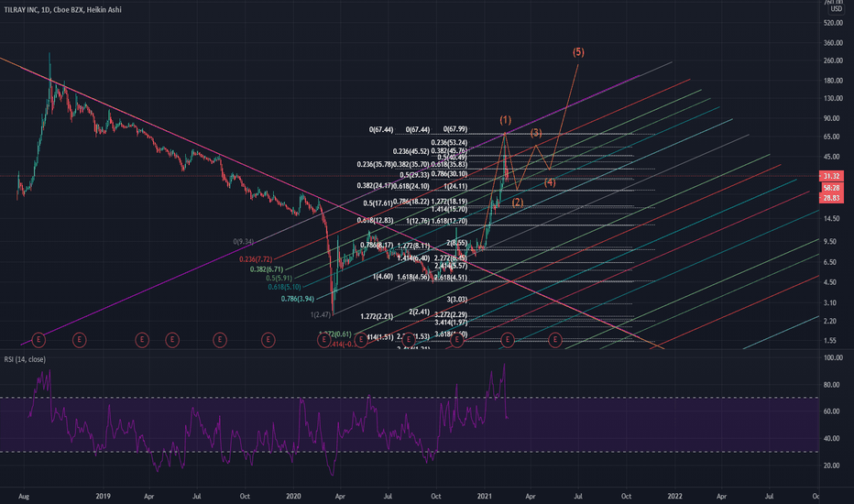Click the 31.32 current price tag
854x504 pixels.
tap(831, 176)
